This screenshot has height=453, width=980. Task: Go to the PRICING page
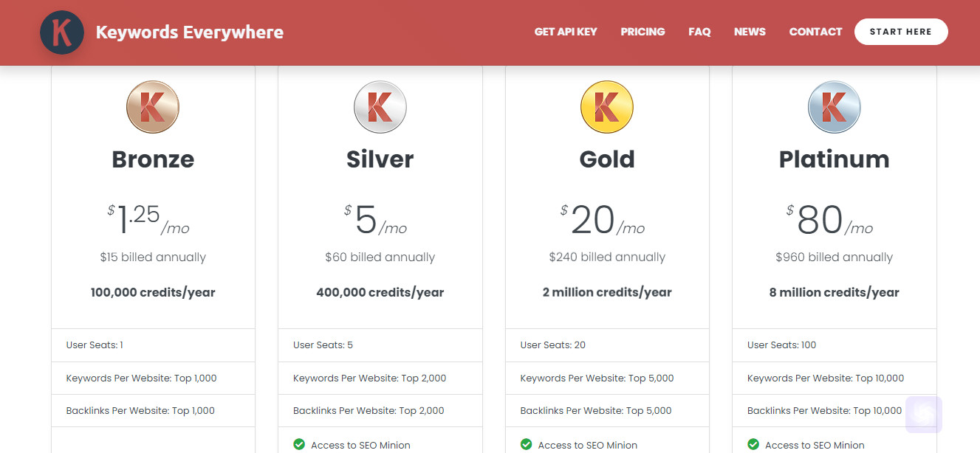tap(643, 32)
